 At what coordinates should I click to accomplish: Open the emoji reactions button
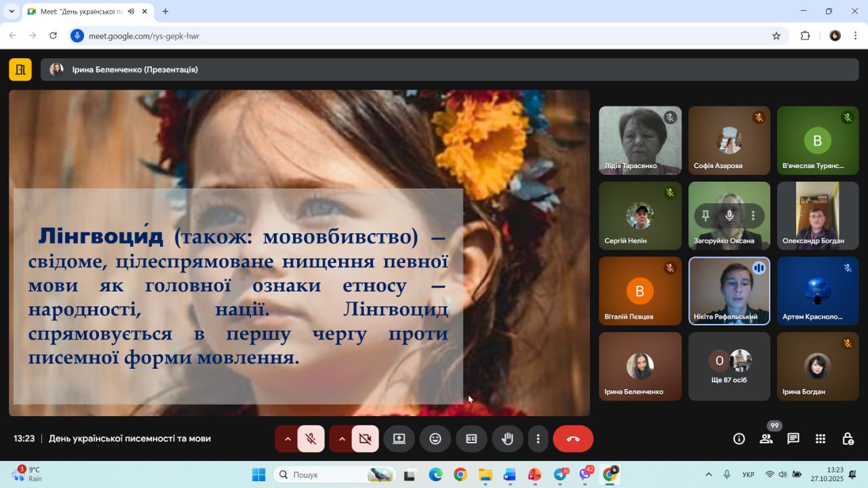tap(435, 439)
